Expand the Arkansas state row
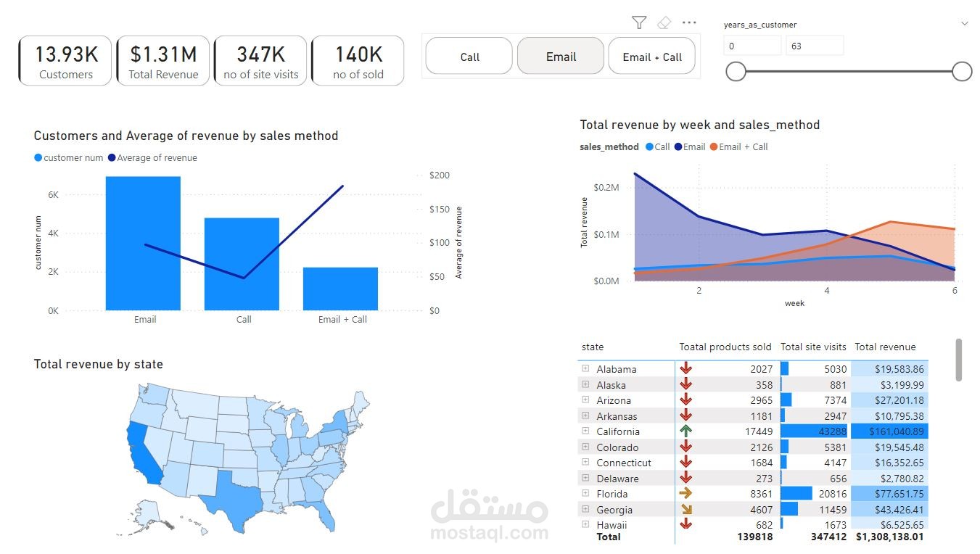 point(585,415)
